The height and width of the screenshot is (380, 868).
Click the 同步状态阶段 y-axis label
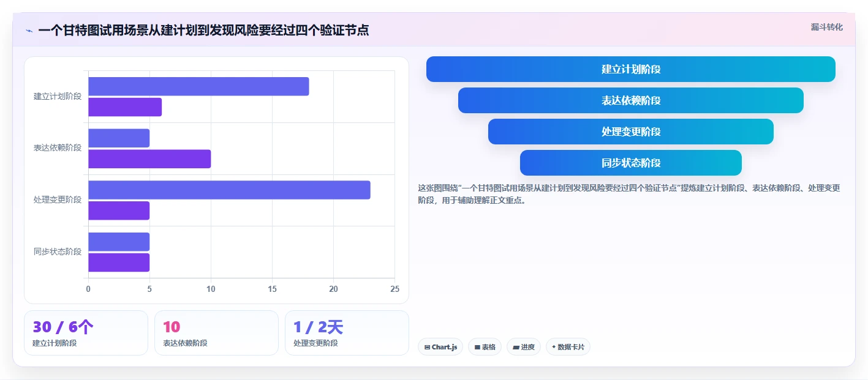[x=58, y=251]
